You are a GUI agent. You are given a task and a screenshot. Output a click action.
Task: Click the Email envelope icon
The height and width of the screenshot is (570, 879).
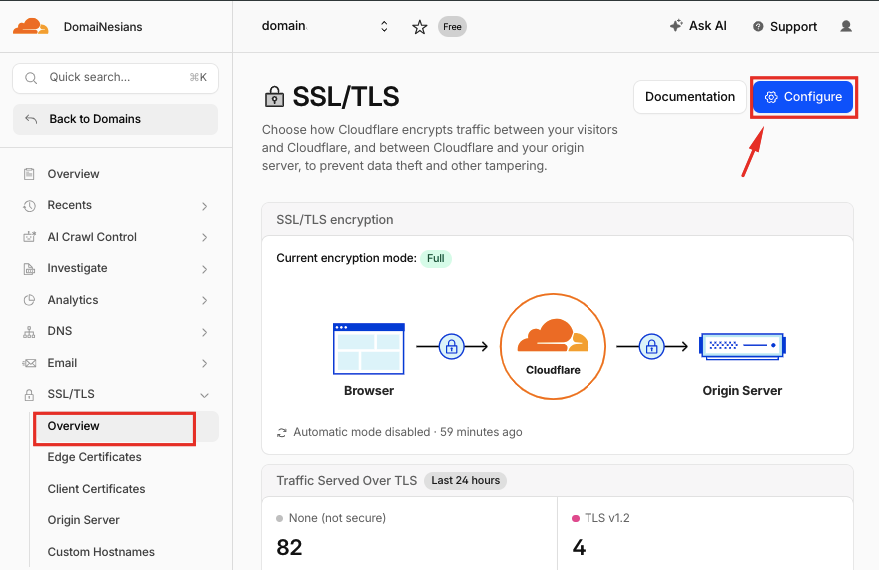pyautogui.click(x=29, y=363)
